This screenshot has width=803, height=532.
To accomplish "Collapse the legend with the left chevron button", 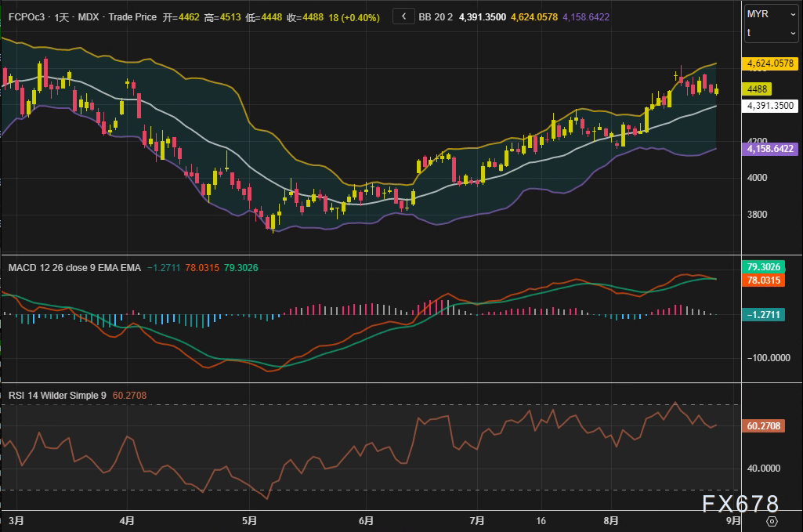I will point(403,16).
